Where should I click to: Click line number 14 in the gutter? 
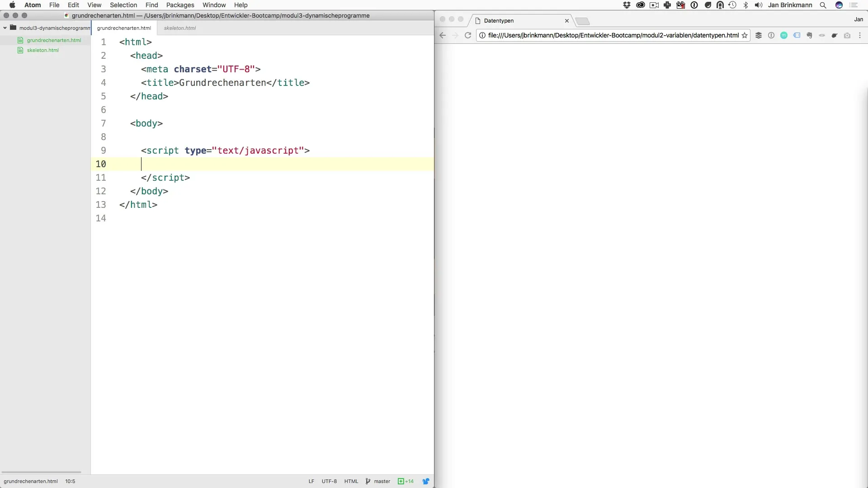pyautogui.click(x=101, y=218)
